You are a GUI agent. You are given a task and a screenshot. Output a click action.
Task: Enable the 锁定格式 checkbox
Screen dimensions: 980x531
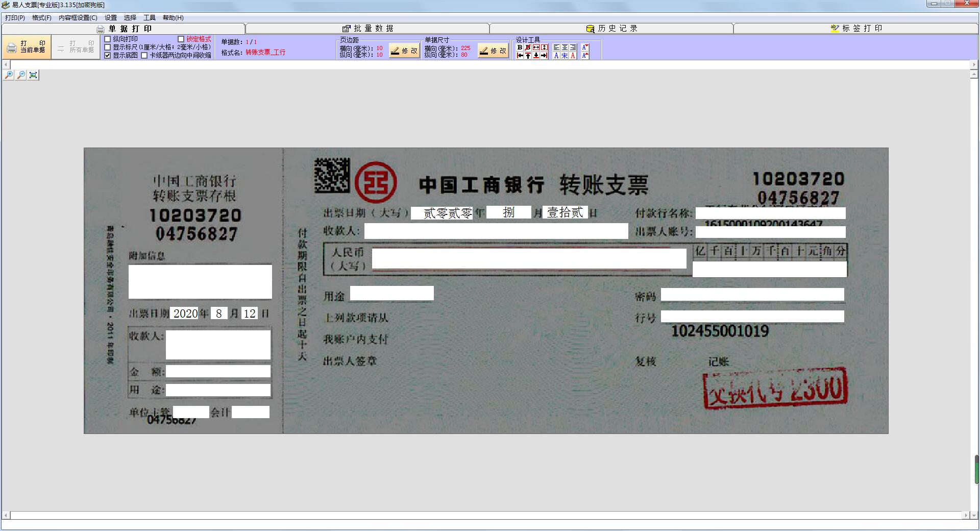(x=182, y=39)
